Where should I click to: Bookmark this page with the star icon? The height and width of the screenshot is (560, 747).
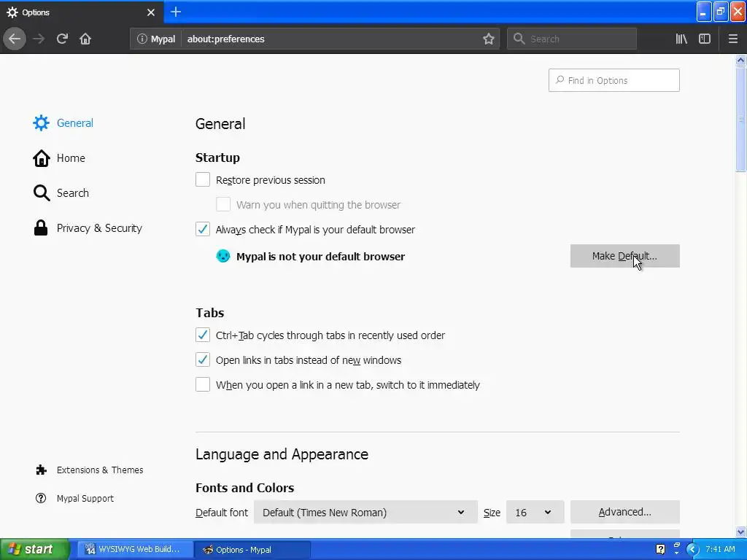[488, 39]
